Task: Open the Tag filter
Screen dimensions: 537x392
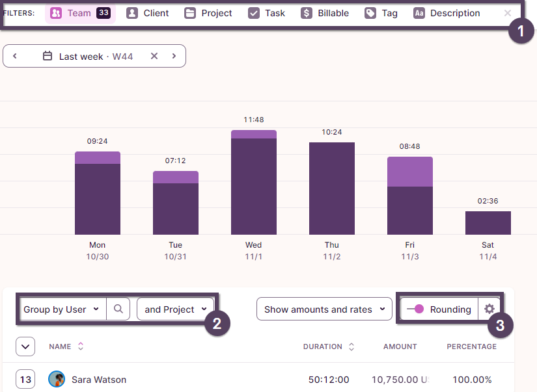Action: (x=381, y=13)
